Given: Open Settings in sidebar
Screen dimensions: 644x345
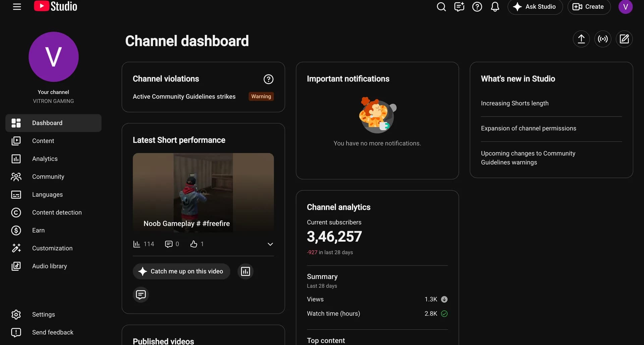Looking at the screenshot, I should point(53,314).
